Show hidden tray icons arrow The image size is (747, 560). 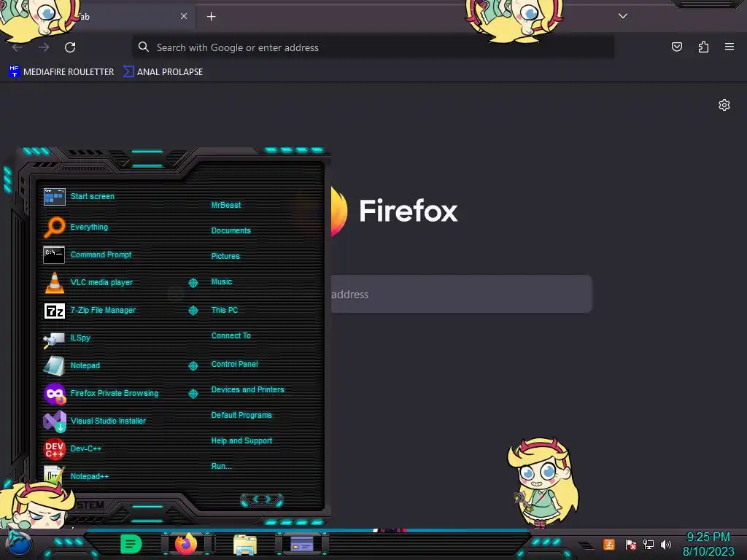pyautogui.click(x=587, y=545)
